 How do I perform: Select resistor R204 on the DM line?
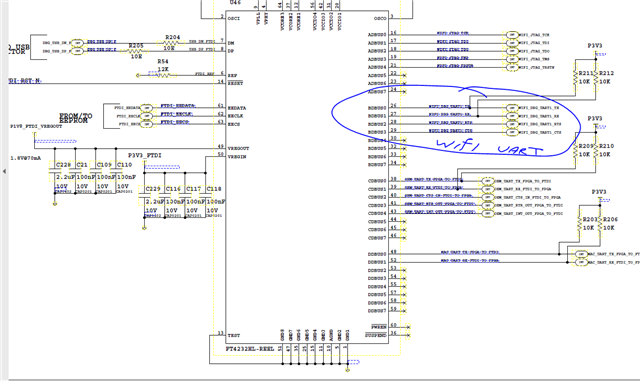tap(173, 43)
